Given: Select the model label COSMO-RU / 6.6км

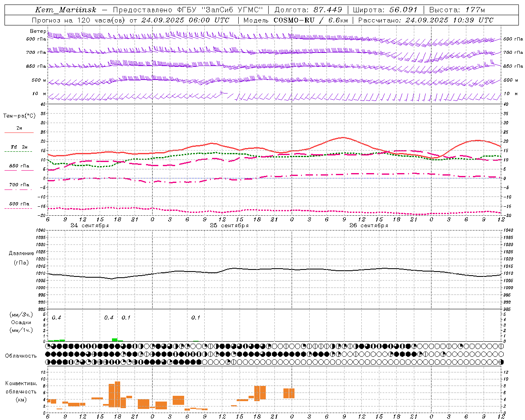Looking at the screenshot, I should (310, 20).
